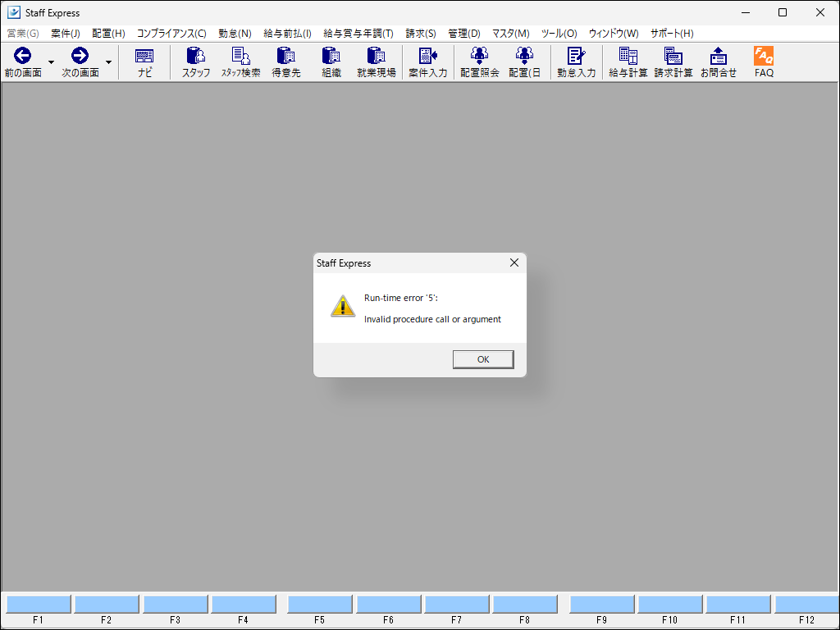This screenshot has height=630, width=840.
Task: Open the 配置照会 placement inquiry icon
Action: pyautogui.click(x=479, y=56)
